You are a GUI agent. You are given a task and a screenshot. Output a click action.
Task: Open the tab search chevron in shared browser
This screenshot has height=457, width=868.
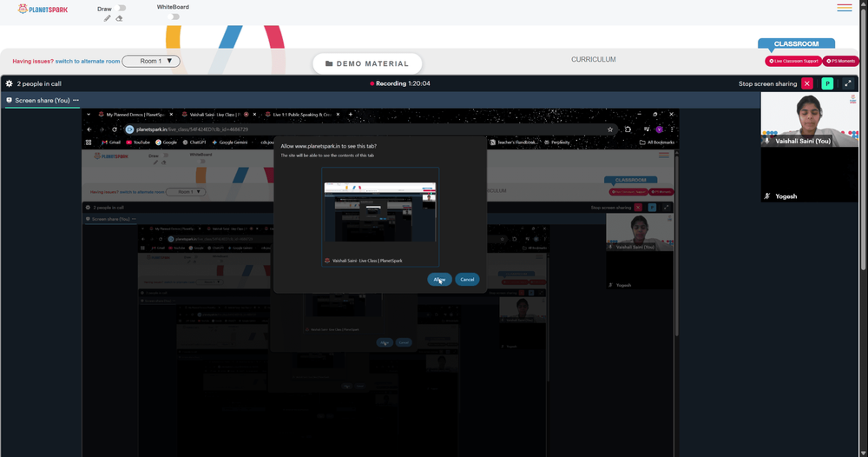coord(89,115)
